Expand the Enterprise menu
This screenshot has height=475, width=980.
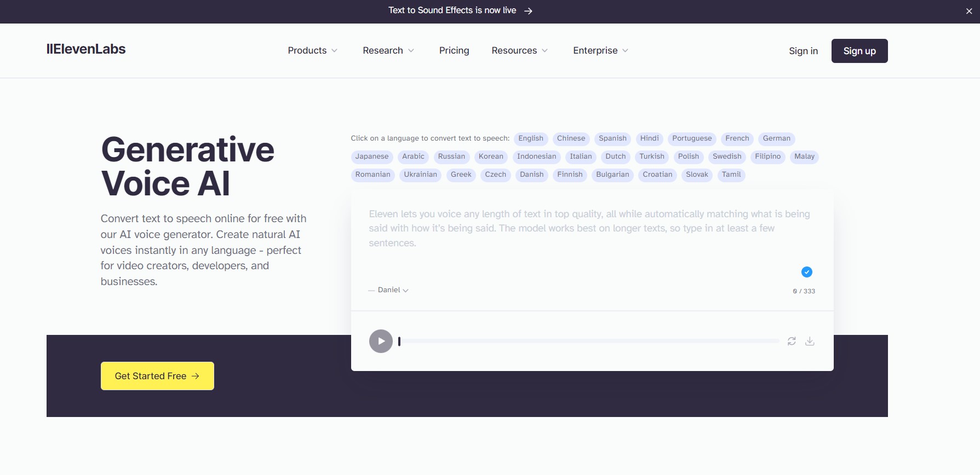pos(600,50)
